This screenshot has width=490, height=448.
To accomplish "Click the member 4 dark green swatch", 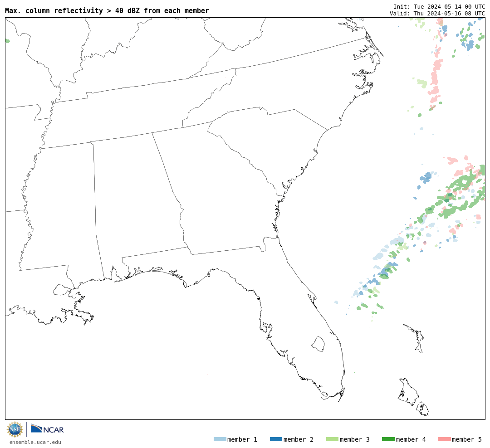I will point(388,439).
